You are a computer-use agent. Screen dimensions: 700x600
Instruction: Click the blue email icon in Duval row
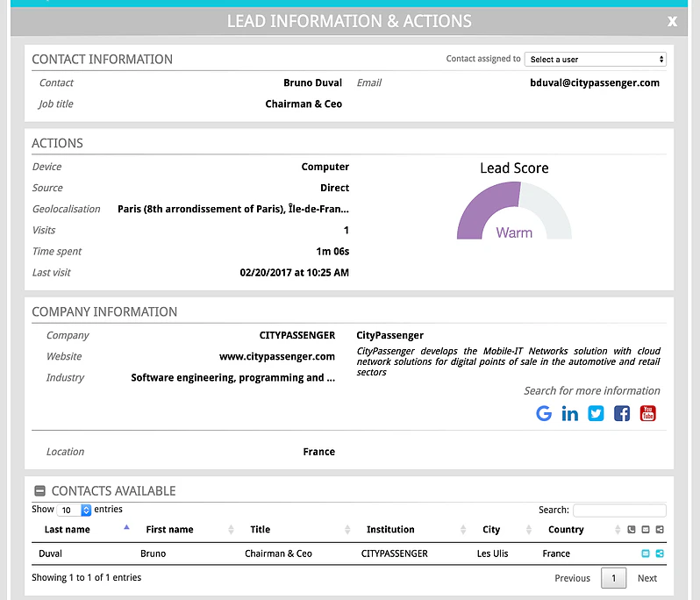click(x=646, y=554)
